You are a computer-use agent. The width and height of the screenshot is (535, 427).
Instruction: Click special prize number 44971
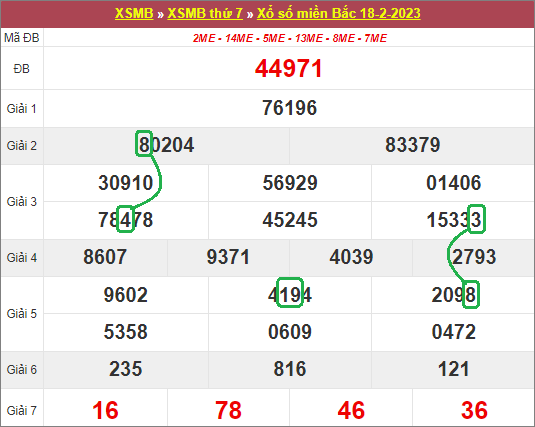[x=289, y=68]
